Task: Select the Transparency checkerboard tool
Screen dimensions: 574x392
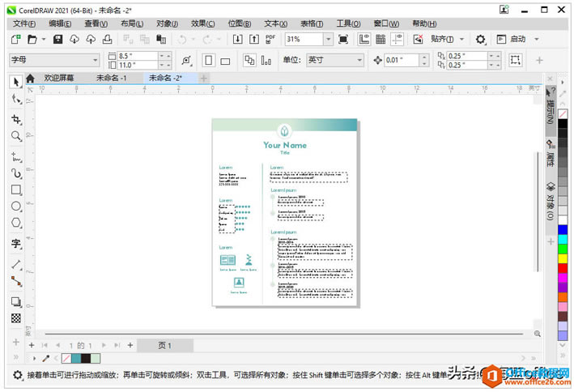Action: point(15,318)
